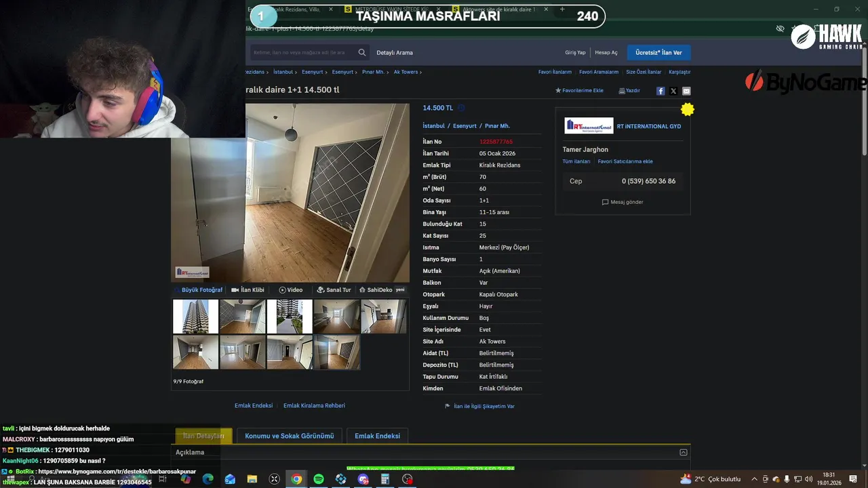Open Spotify from the taskbar

(x=319, y=479)
